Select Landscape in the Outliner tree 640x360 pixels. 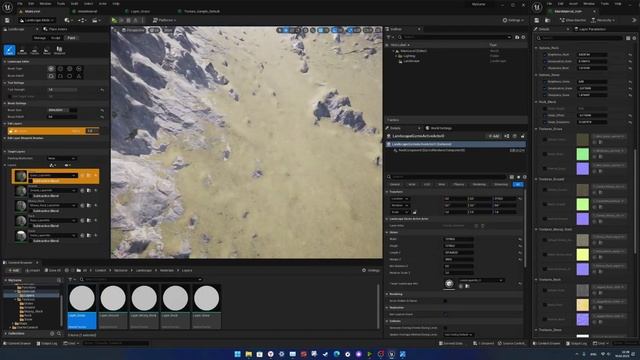click(x=411, y=61)
